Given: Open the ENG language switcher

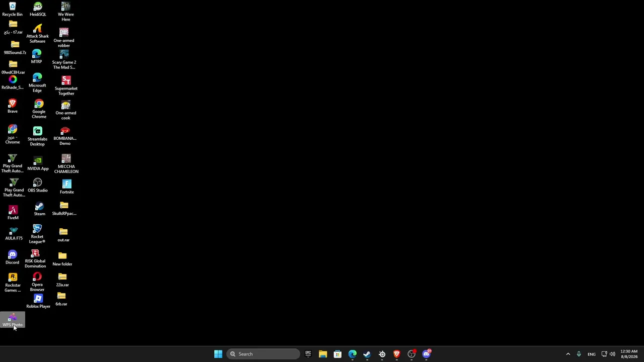Looking at the screenshot, I should coord(592,354).
